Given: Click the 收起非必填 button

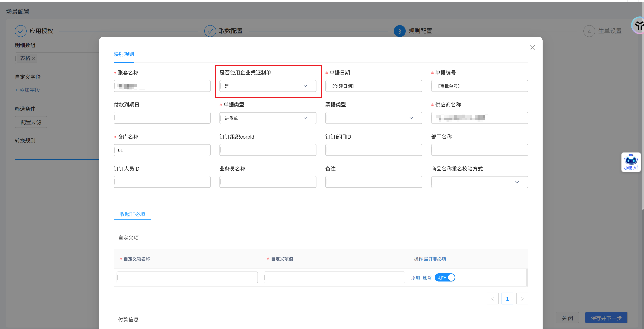Looking at the screenshot, I should (132, 214).
